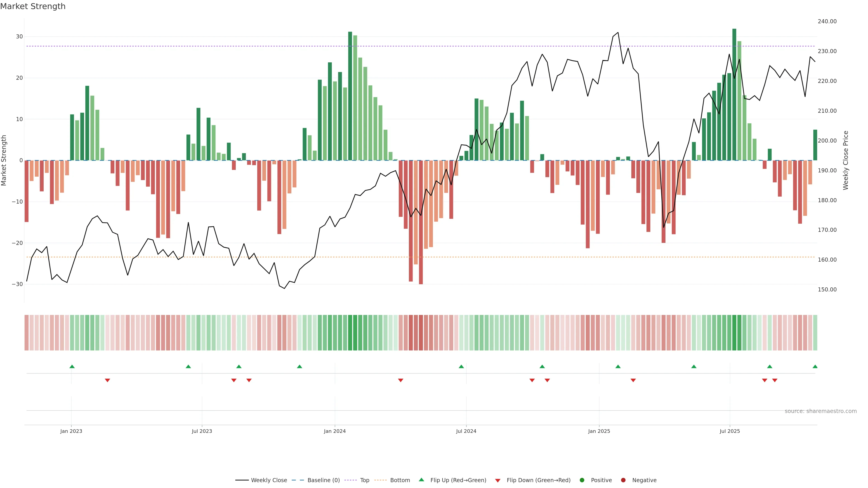
Task: Click the darkest green heatmap cell near Jan 2024
Action: point(350,332)
